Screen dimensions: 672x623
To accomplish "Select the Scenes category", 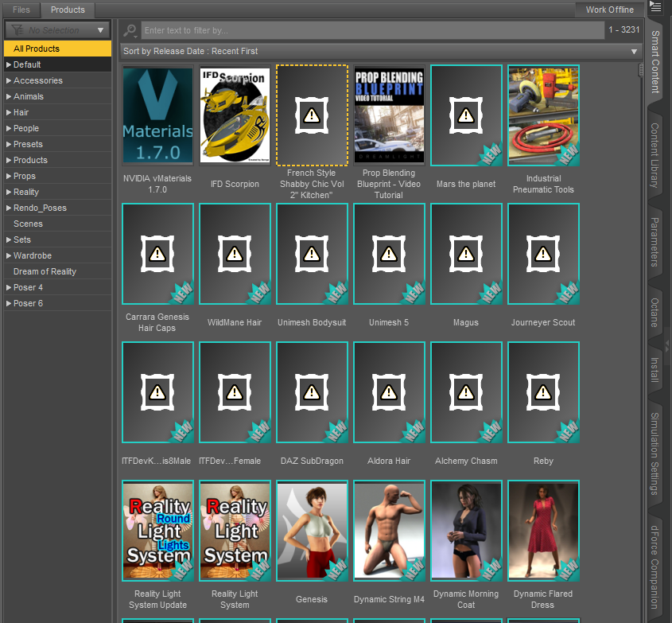I will [57, 224].
